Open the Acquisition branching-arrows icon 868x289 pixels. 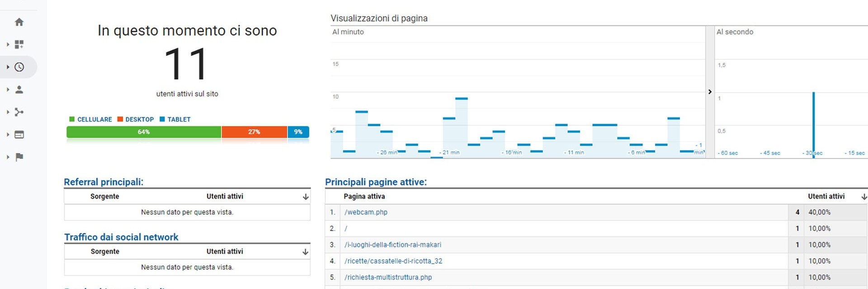(19, 112)
